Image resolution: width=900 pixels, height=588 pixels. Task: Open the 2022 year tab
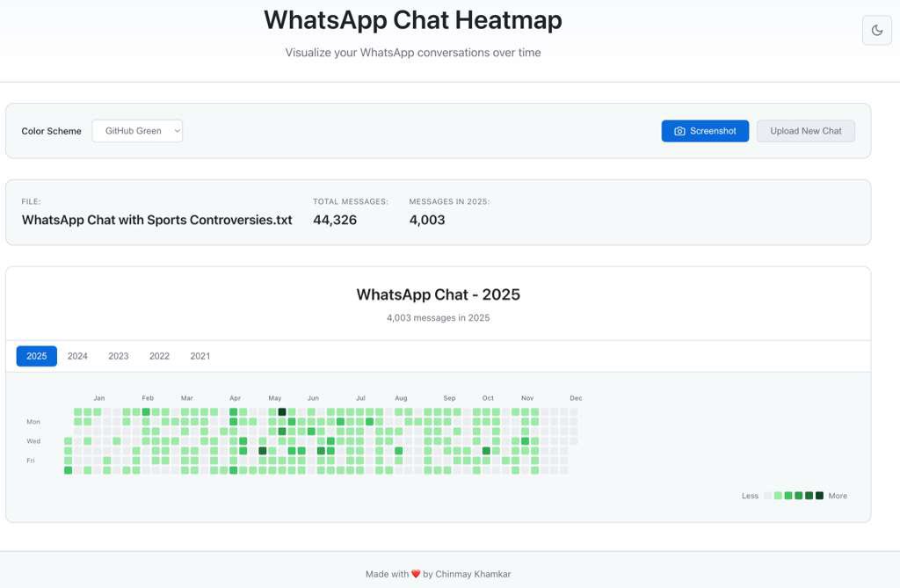(160, 356)
